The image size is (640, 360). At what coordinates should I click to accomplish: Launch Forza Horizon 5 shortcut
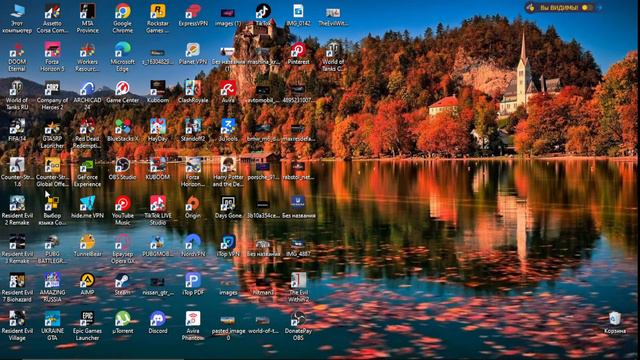coord(52,57)
